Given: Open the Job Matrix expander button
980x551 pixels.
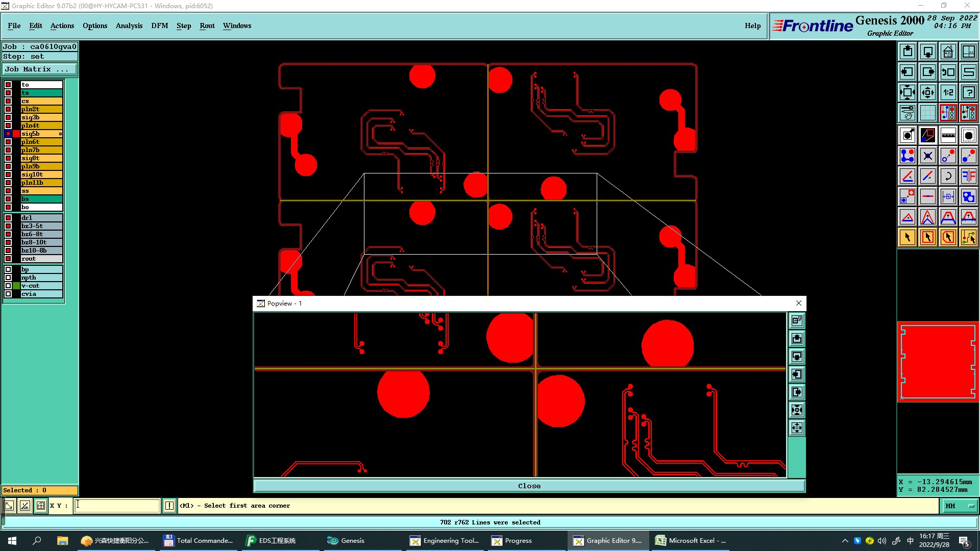Looking at the screenshot, I should 40,69.
